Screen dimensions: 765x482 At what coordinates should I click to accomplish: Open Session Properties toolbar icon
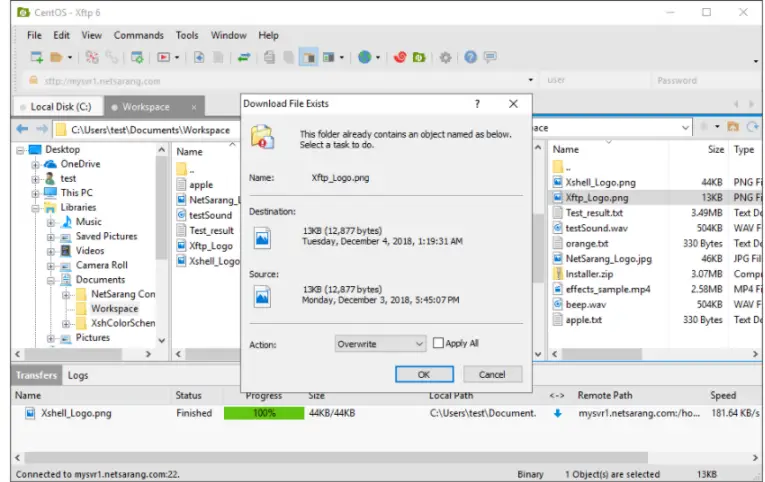(x=137, y=57)
